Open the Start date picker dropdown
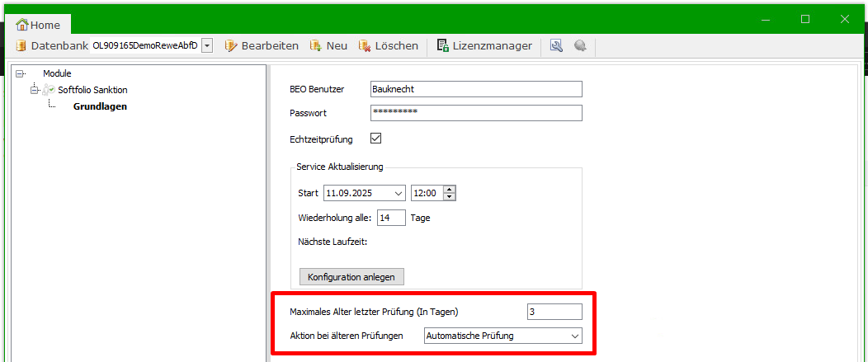The image size is (868, 362). pos(399,193)
